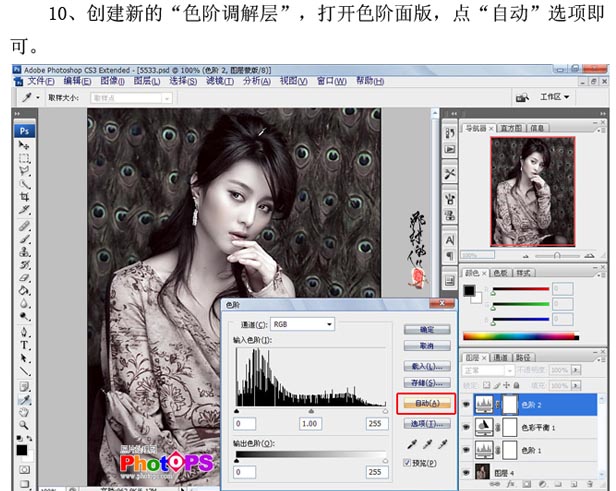
Task: Select the Path Selection tool
Action: pyautogui.click(x=24, y=358)
